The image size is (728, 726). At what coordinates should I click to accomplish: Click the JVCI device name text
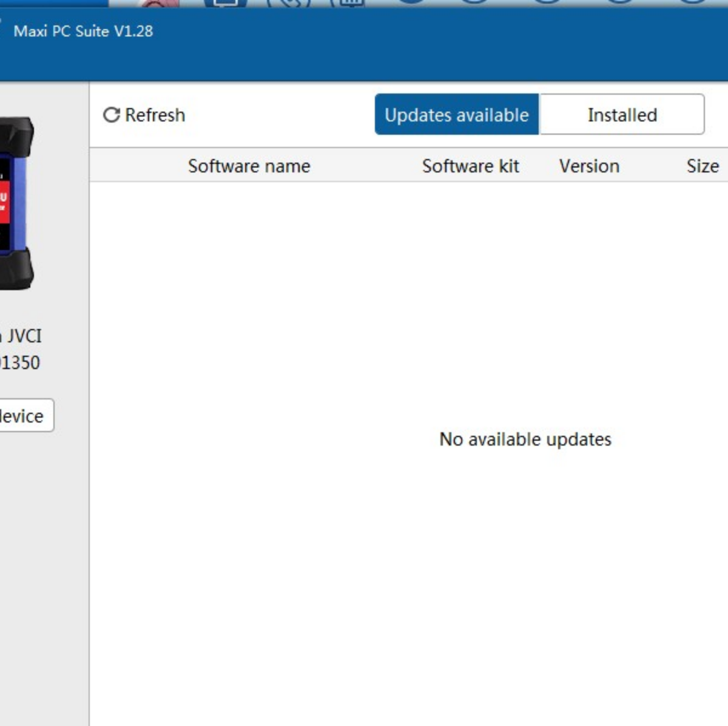coord(23,336)
